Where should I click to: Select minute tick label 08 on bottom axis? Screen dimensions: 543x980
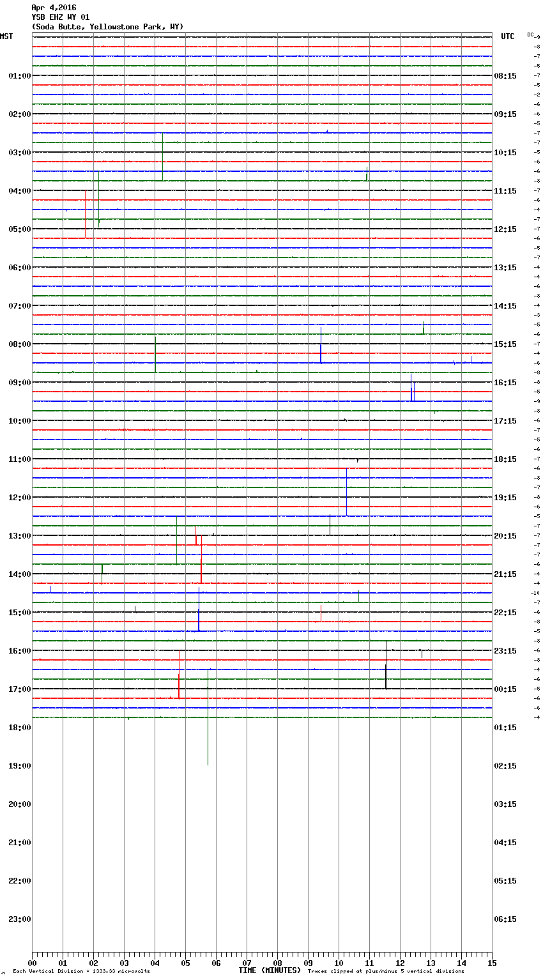[x=277, y=963]
